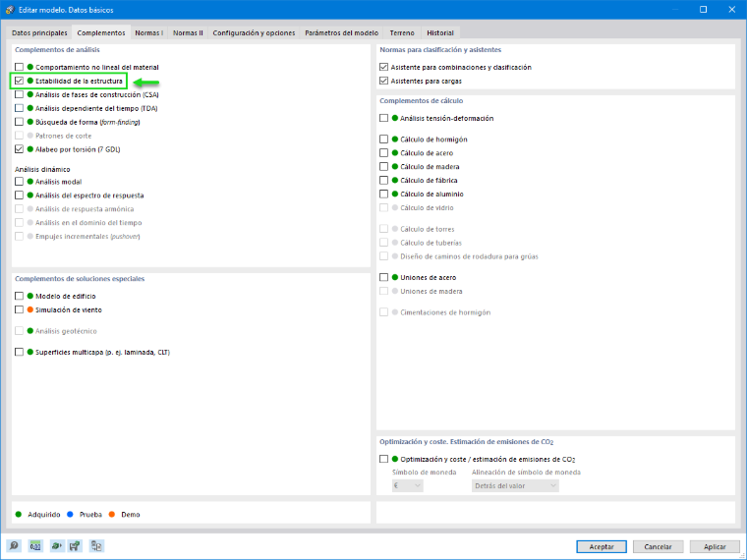Click the green cube with arrow icon
Viewport: 747px width, 560px height.
pos(56,545)
